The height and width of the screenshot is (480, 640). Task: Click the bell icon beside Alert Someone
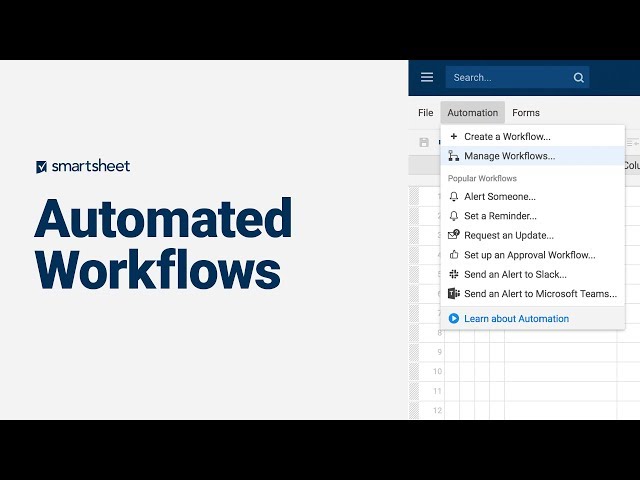(453, 197)
